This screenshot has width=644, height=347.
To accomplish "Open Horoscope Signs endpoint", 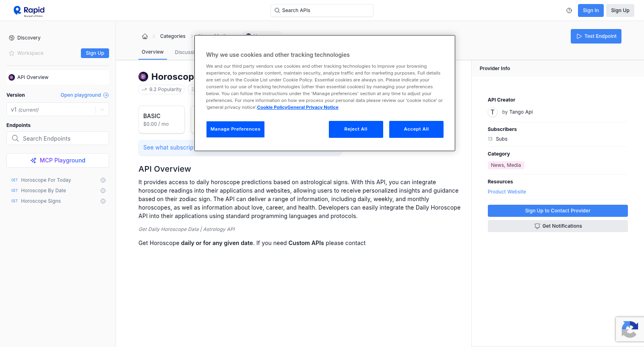I will 41,201.
